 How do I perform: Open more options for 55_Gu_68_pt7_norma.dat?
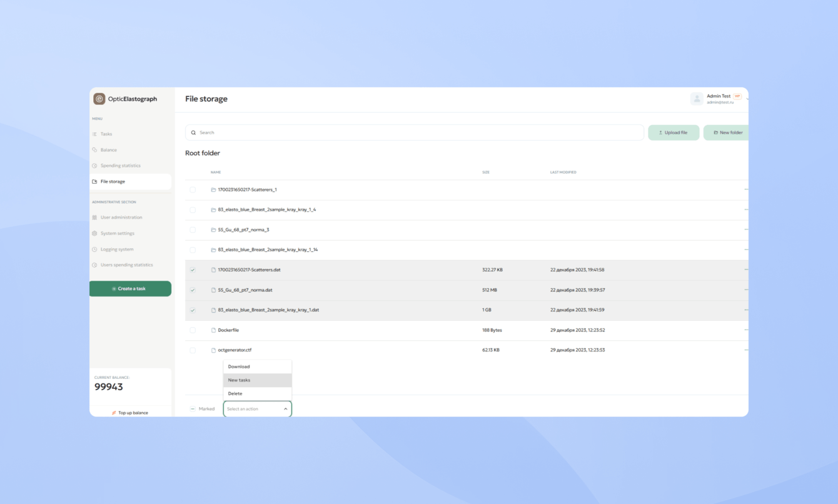click(746, 290)
